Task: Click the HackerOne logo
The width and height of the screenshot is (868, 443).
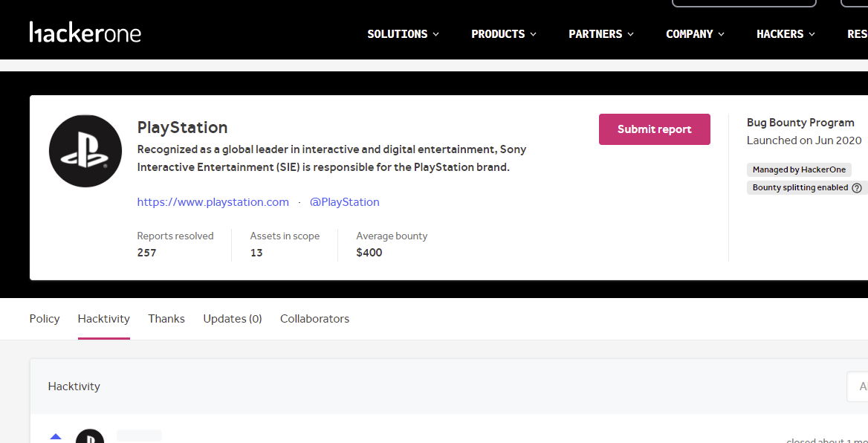Action: [85, 33]
